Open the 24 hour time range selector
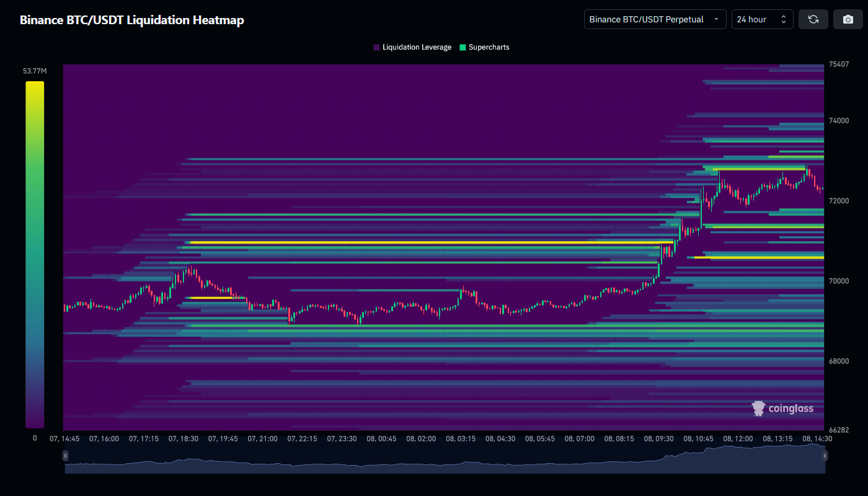The width and height of the screenshot is (868, 496). coord(763,19)
